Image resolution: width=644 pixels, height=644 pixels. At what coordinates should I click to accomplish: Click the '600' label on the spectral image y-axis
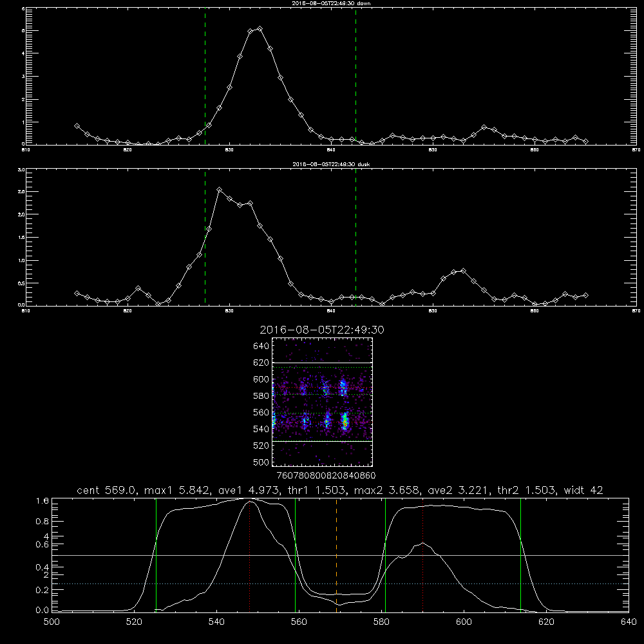click(x=261, y=379)
